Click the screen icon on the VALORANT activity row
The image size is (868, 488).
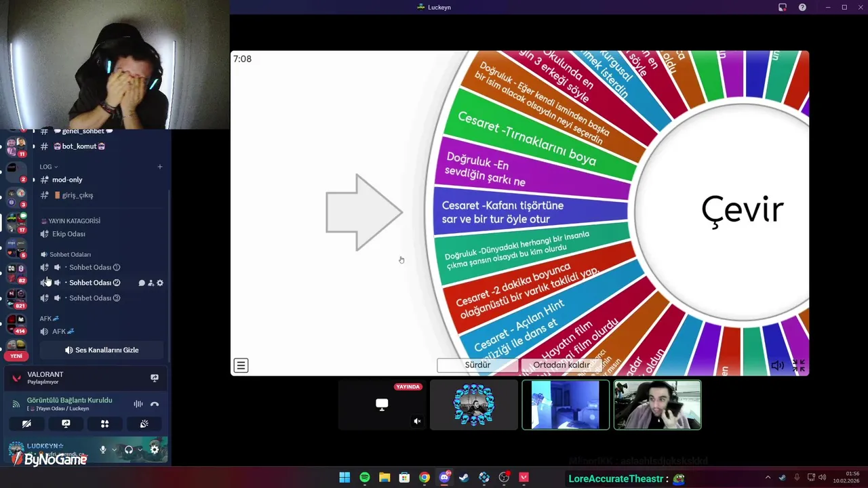[155, 378]
